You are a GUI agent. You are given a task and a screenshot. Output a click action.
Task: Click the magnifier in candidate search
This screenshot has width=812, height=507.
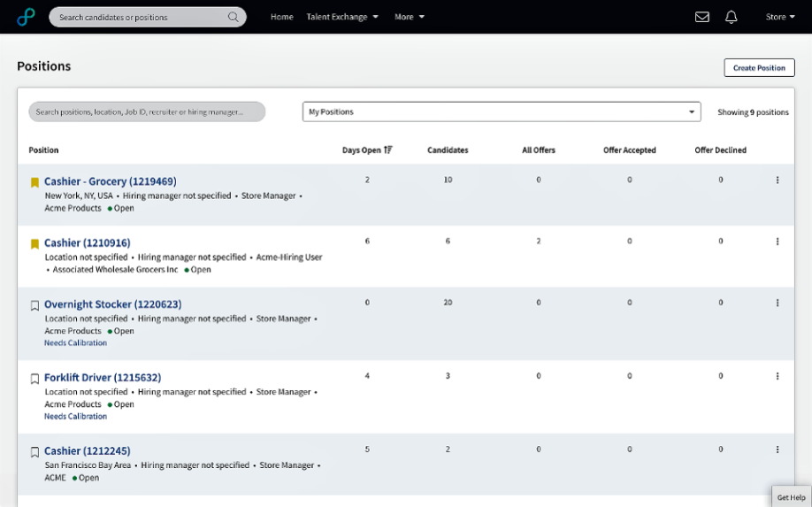click(233, 17)
